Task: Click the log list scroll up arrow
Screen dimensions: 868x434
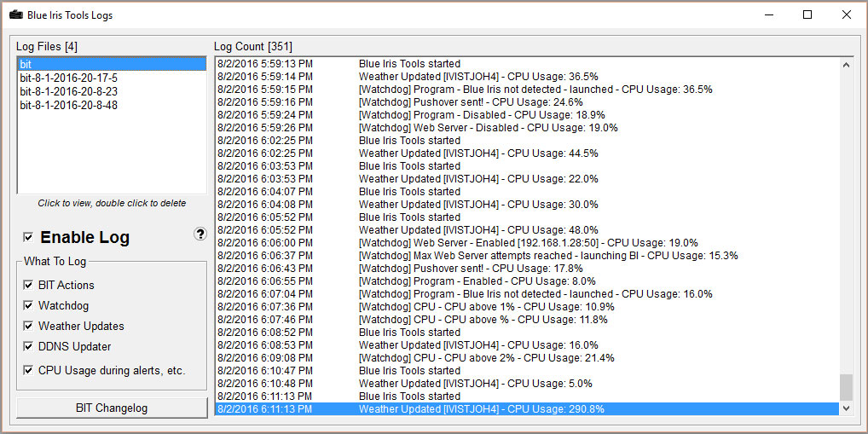Action: 846,65
